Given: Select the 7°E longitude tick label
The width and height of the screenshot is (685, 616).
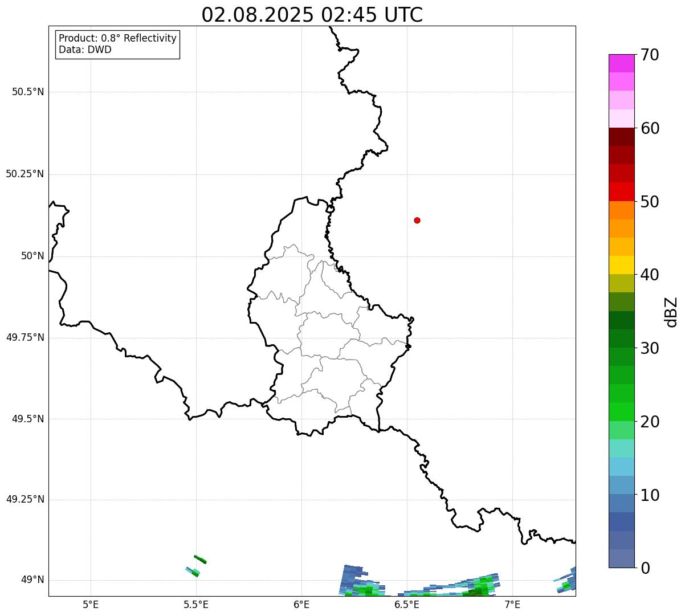Looking at the screenshot, I should point(512,604).
